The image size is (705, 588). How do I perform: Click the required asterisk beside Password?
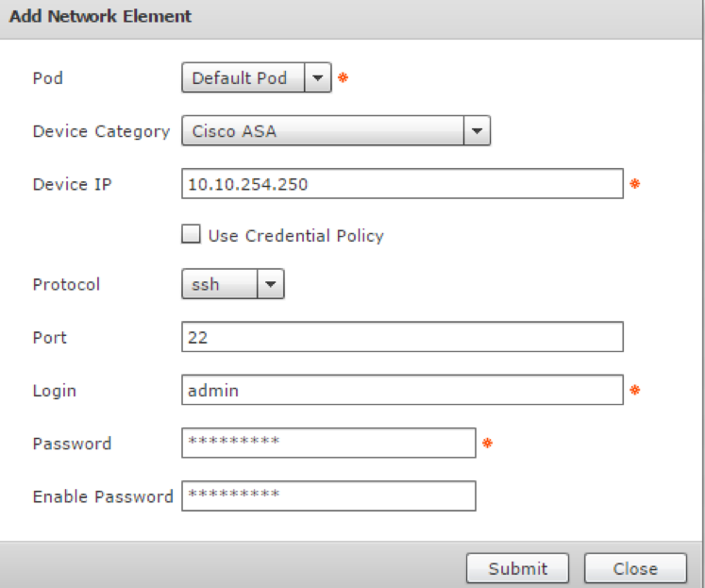[x=487, y=443]
